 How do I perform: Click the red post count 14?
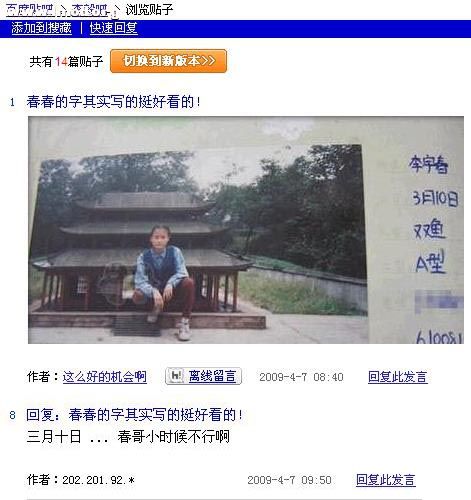[61, 61]
